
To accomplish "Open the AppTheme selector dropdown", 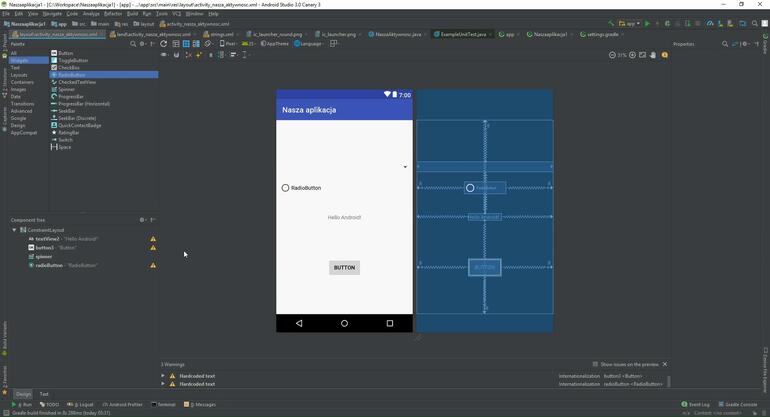I will coord(275,44).
